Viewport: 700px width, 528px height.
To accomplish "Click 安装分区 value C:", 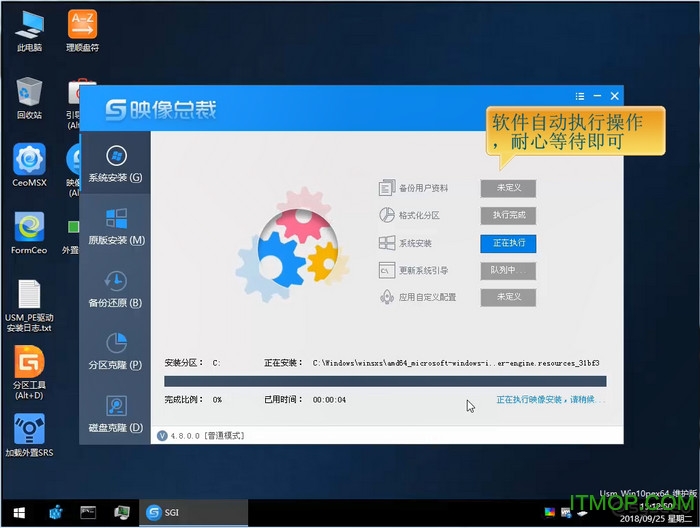I will pyautogui.click(x=216, y=363).
